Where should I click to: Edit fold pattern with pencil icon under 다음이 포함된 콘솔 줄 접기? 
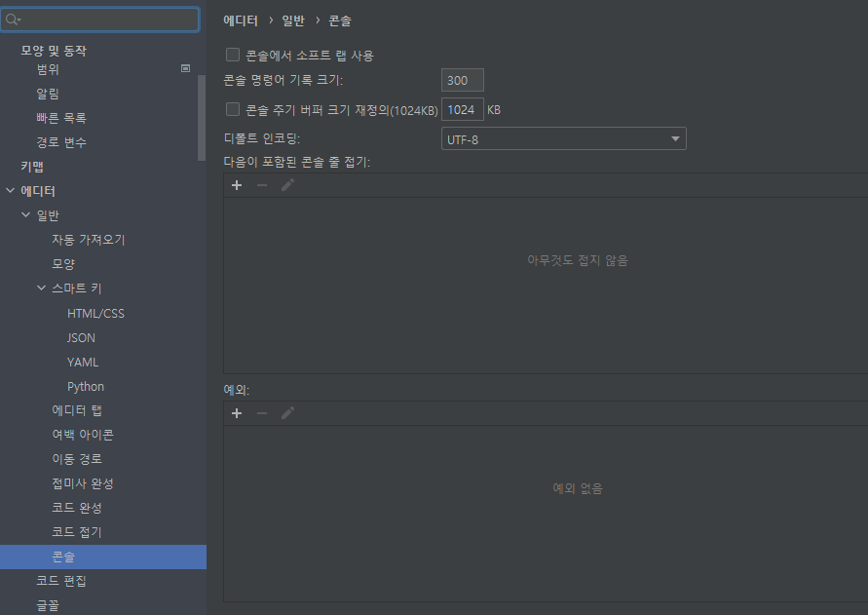point(287,185)
